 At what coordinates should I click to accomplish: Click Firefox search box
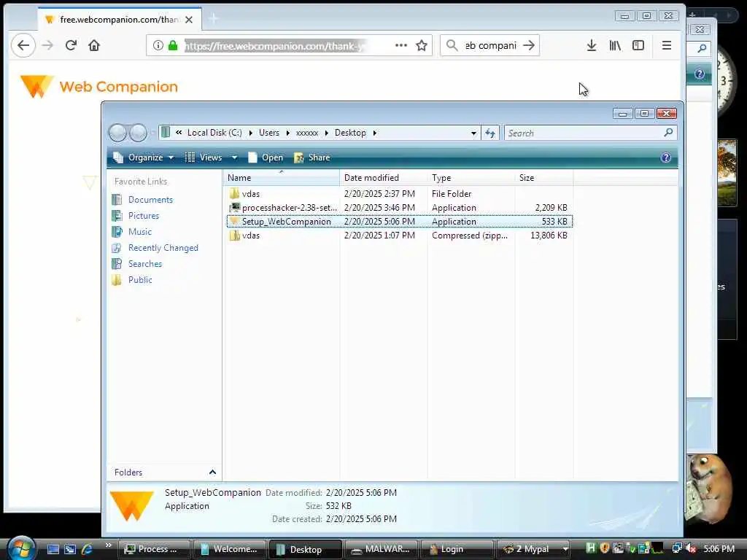[x=491, y=46]
